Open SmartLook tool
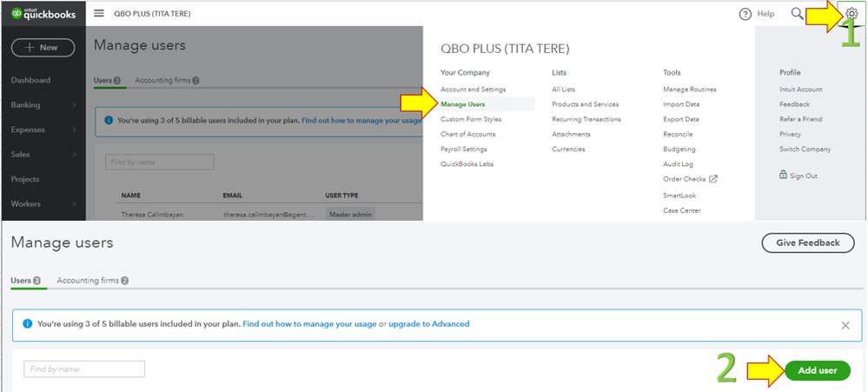 679,196
